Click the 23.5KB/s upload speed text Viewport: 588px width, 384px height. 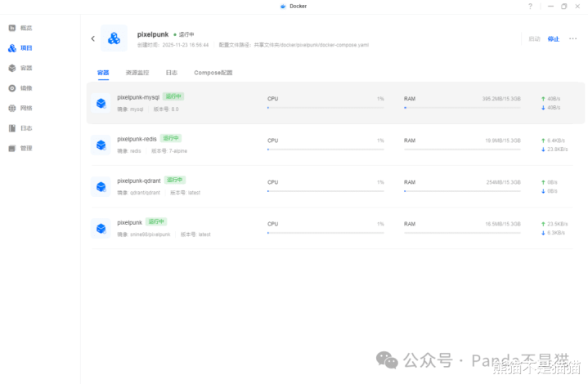[x=557, y=224]
